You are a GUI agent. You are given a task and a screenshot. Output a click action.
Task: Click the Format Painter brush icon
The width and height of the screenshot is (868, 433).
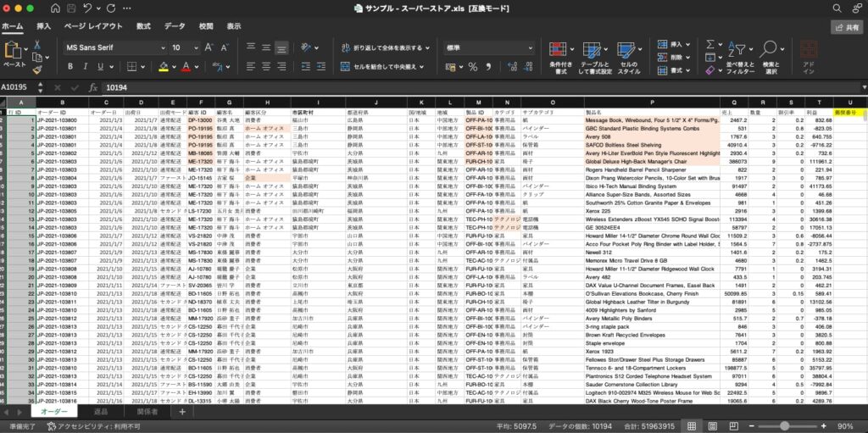tap(37, 69)
